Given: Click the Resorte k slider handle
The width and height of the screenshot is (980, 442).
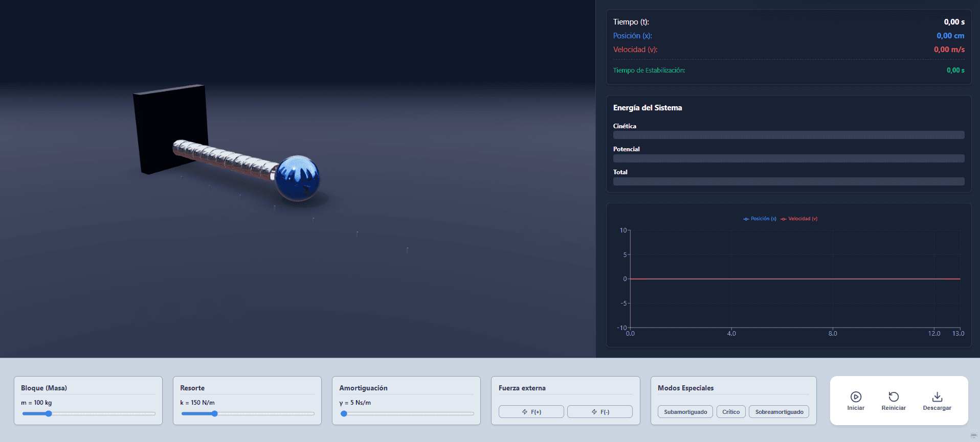Looking at the screenshot, I should pyautogui.click(x=214, y=414).
